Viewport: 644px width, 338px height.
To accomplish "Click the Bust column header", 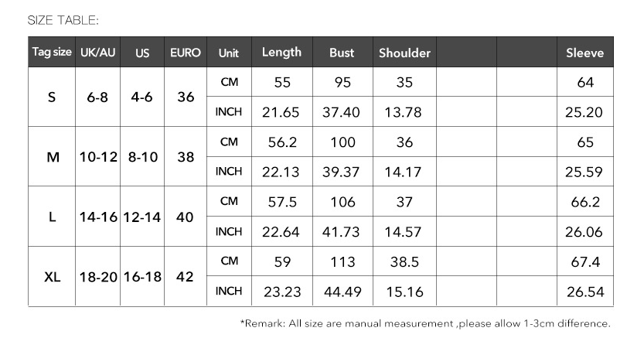I will point(342,52).
